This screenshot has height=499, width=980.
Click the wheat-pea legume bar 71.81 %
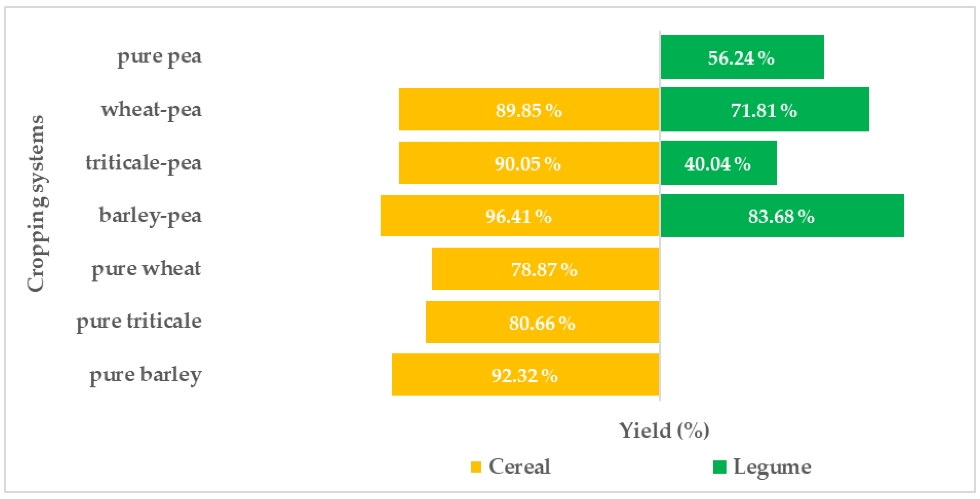(x=765, y=110)
